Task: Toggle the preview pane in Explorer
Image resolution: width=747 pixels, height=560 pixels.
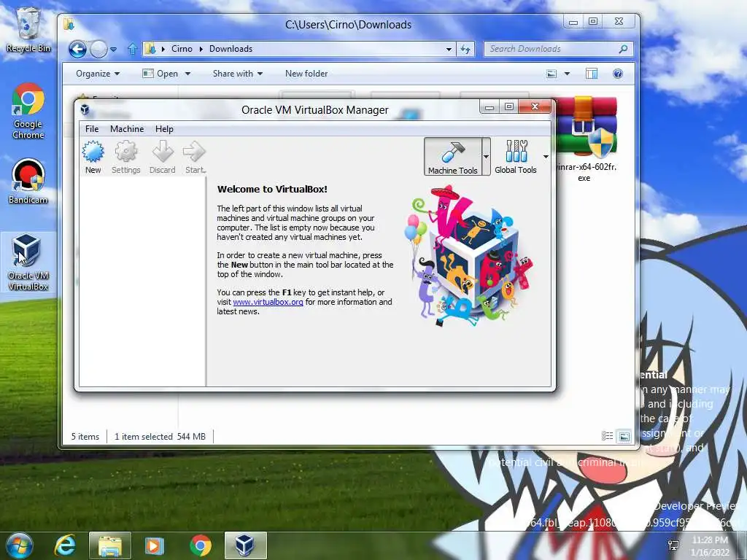Action: pyautogui.click(x=592, y=74)
